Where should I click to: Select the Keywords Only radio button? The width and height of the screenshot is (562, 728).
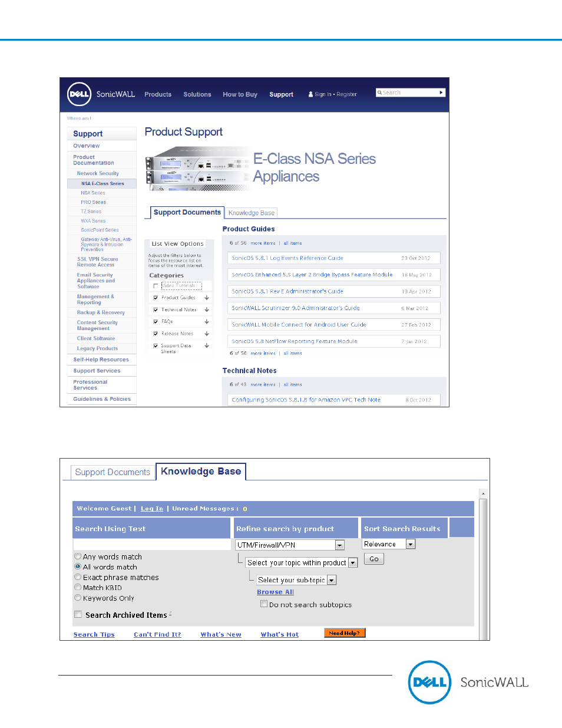78,598
